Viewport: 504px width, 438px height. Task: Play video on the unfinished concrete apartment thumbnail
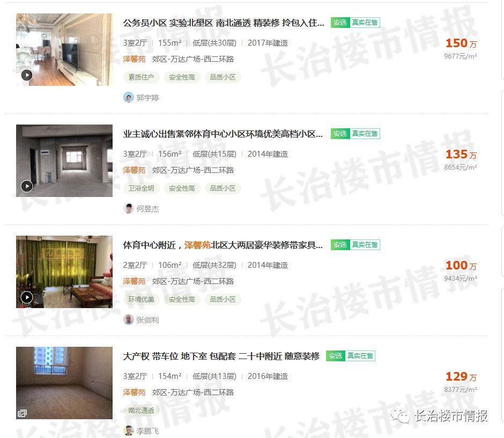pos(27,186)
